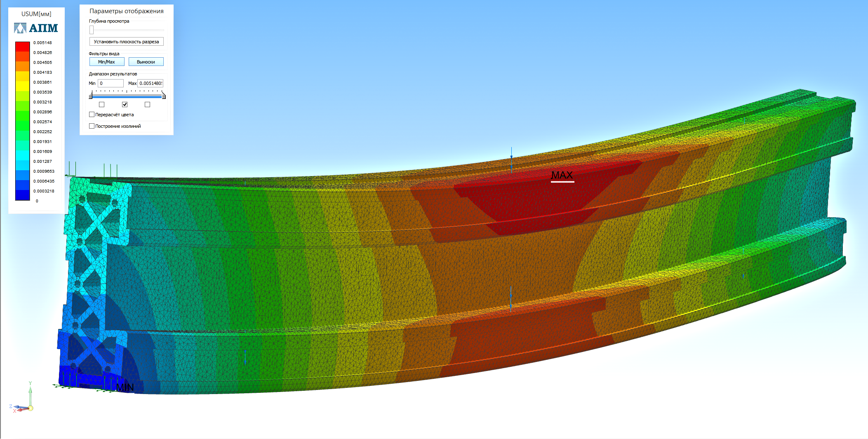Click the Диапазон результатов group label

(113, 74)
